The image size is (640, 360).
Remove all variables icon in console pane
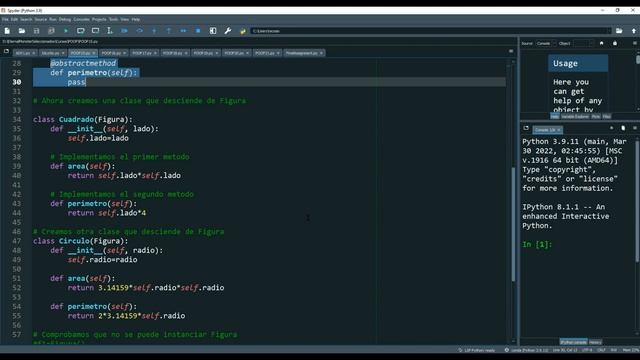pyautogui.click(x=623, y=128)
